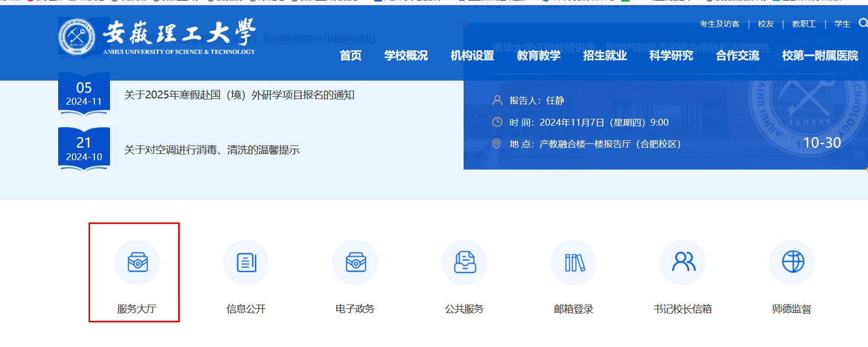Open the 学校概况 menu
The image size is (868, 347).
coord(406,55)
